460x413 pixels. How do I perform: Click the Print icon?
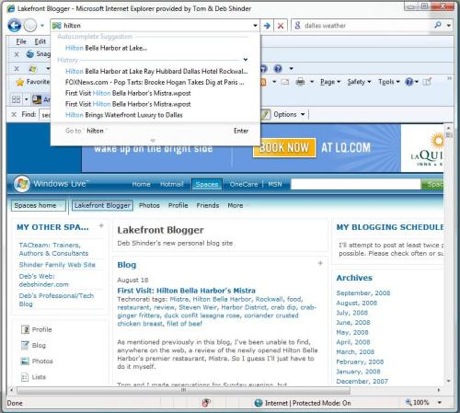[300, 82]
